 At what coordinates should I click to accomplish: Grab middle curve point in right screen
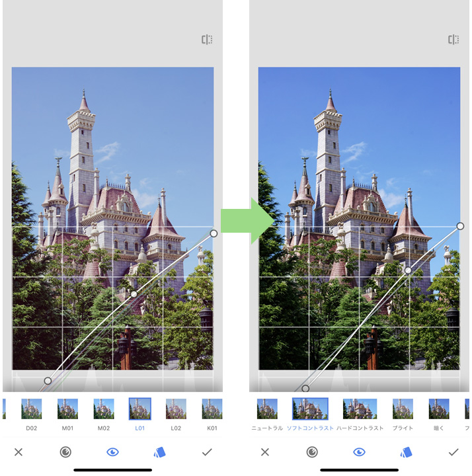[x=409, y=270]
